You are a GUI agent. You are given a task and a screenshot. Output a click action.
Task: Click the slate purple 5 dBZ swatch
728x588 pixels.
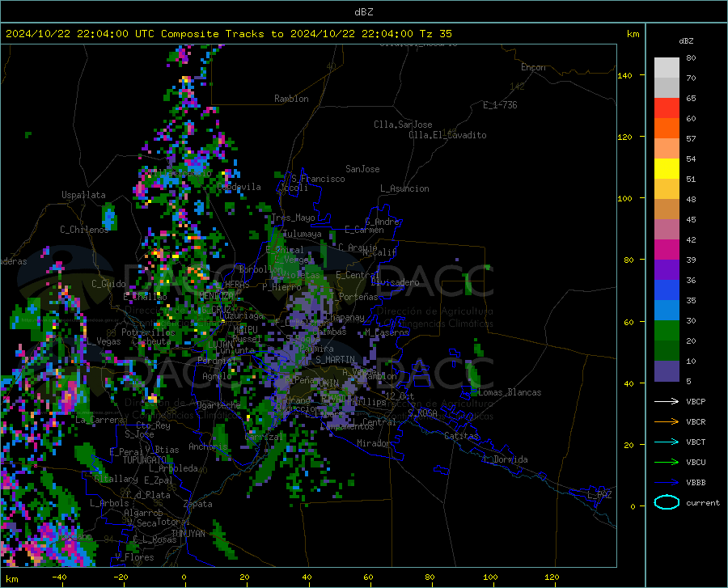click(667, 370)
